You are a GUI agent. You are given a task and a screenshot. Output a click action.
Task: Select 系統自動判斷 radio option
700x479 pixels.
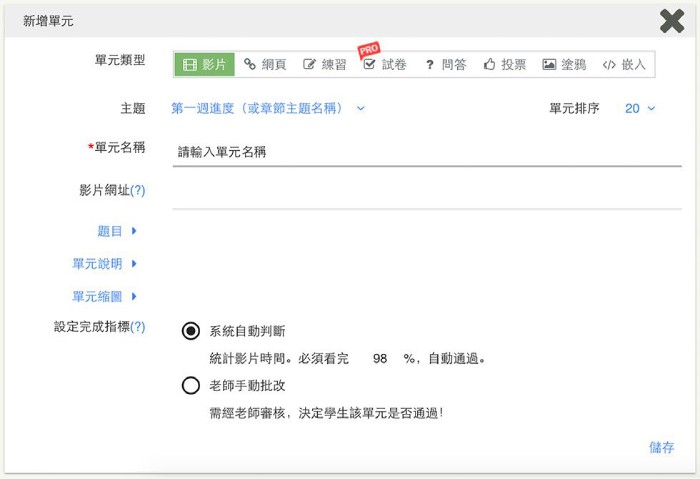tap(191, 331)
